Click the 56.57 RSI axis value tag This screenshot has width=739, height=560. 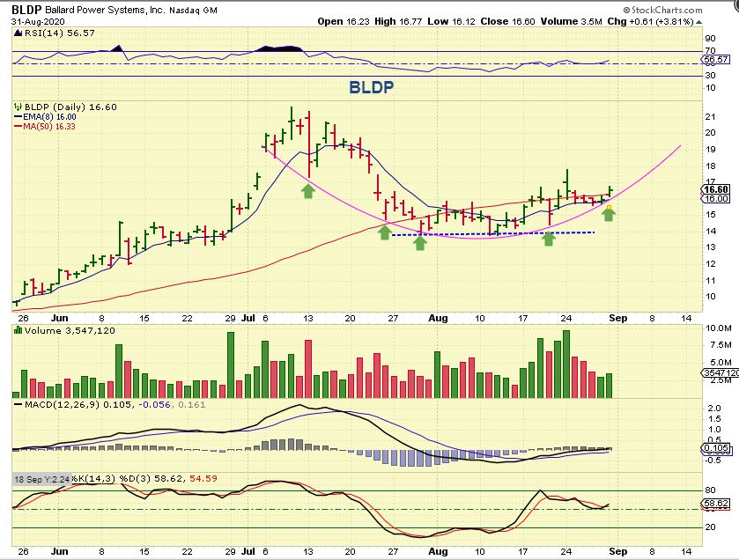click(715, 59)
